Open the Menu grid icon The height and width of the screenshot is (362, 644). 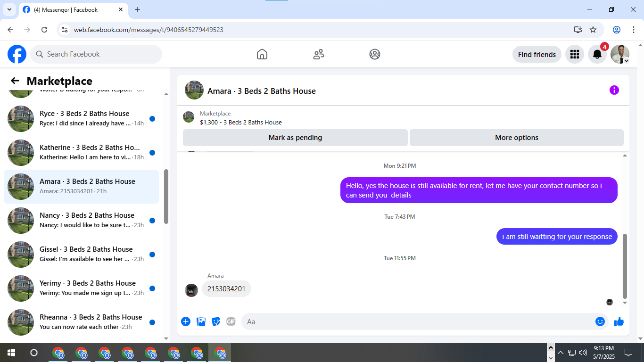coord(574,54)
